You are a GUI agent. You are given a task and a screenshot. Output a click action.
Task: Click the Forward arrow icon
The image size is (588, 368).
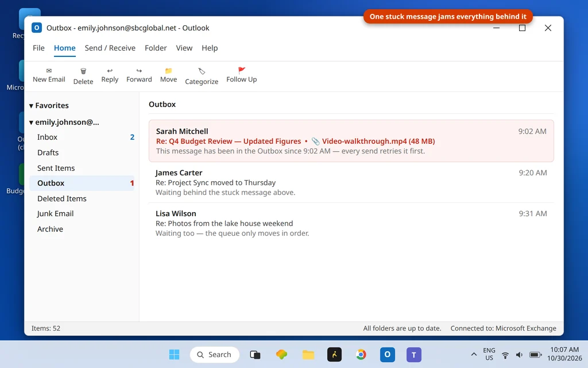(x=139, y=71)
